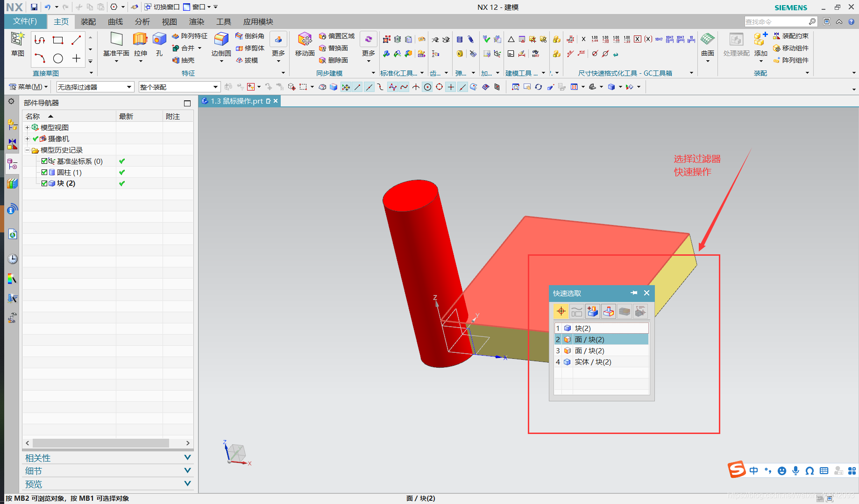Select the Trim Body (修剪体) tool
The width and height of the screenshot is (859, 504).
click(x=250, y=48)
